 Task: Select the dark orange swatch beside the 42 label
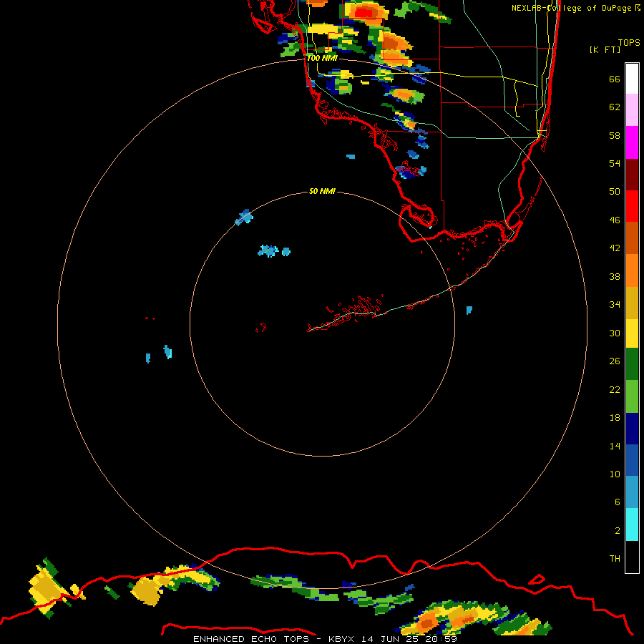pos(632,238)
